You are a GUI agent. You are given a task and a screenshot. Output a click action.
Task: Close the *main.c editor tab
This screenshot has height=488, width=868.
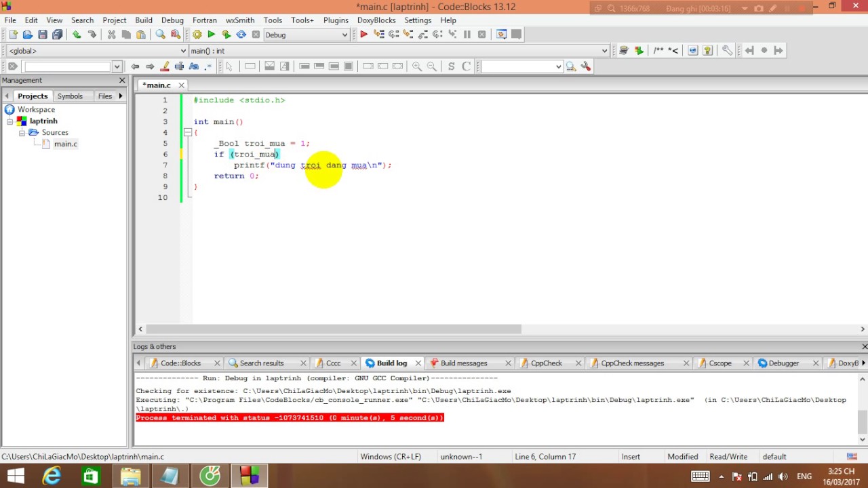[182, 85]
